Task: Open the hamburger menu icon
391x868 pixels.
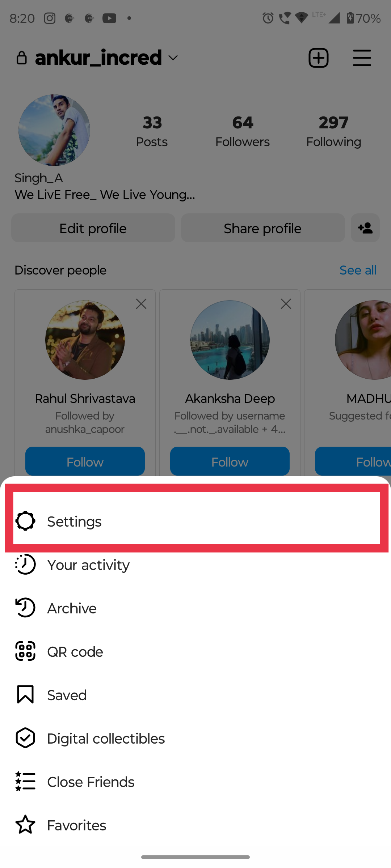Action: 362,58
